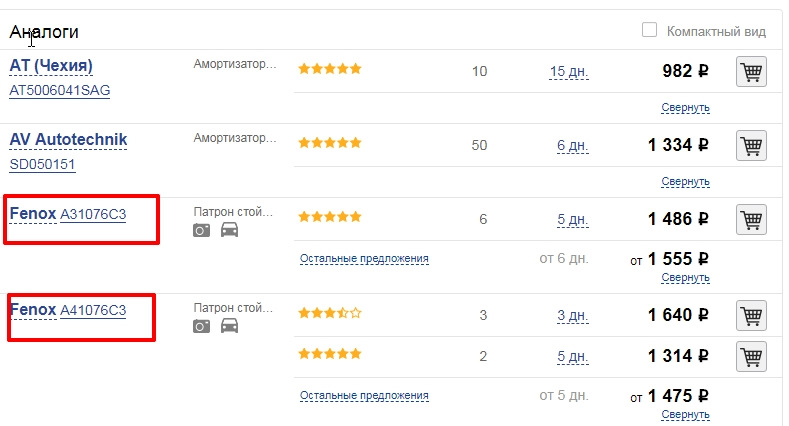
Task: Open part number SD050151 link
Action: [x=42, y=164]
